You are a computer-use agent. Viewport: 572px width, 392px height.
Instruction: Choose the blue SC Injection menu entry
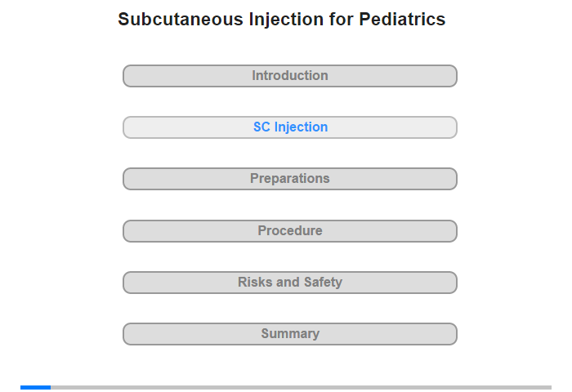(289, 127)
